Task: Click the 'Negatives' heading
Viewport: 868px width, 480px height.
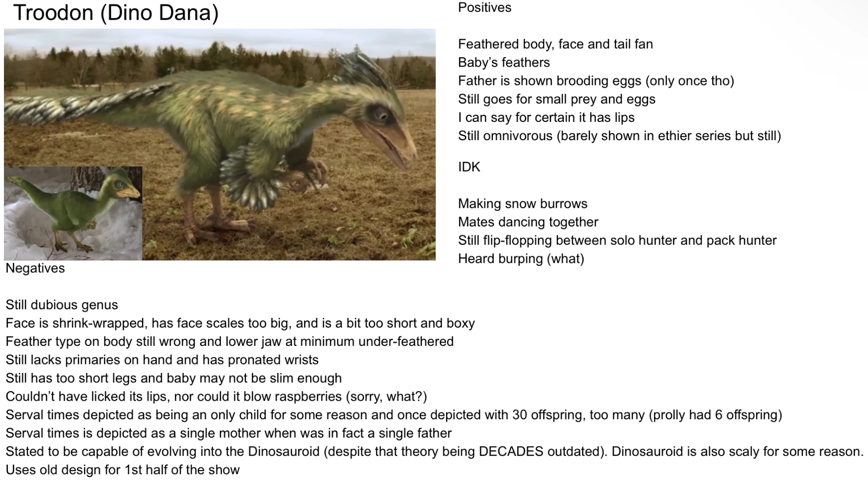Action: click(x=35, y=268)
